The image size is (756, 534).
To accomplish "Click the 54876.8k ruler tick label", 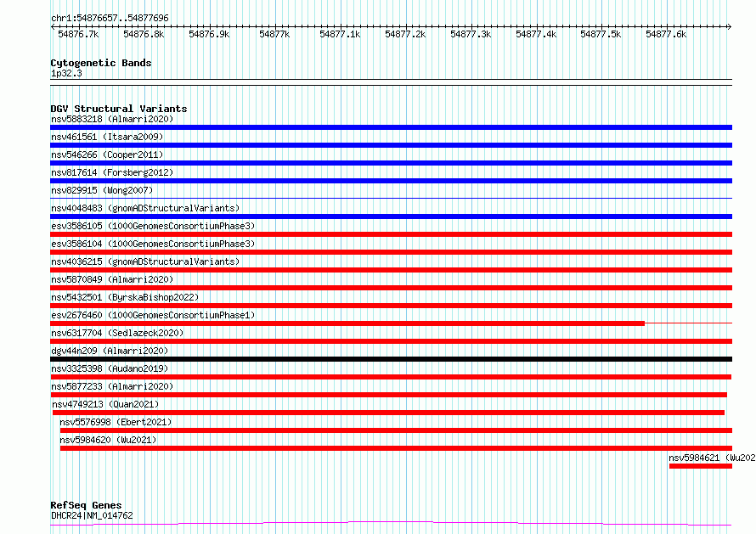I will (x=144, y=34).
